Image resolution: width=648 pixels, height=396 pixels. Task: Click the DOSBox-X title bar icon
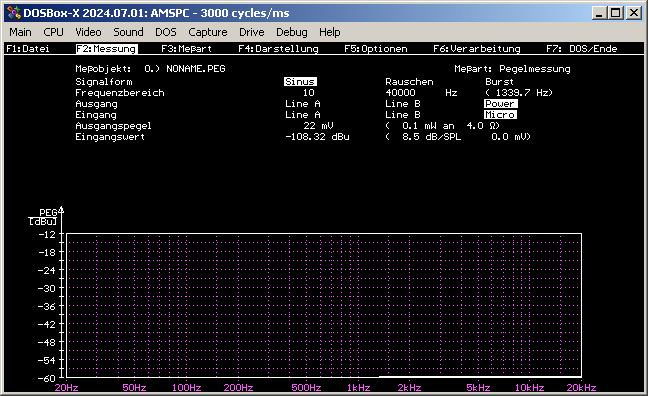click(14, 13)
